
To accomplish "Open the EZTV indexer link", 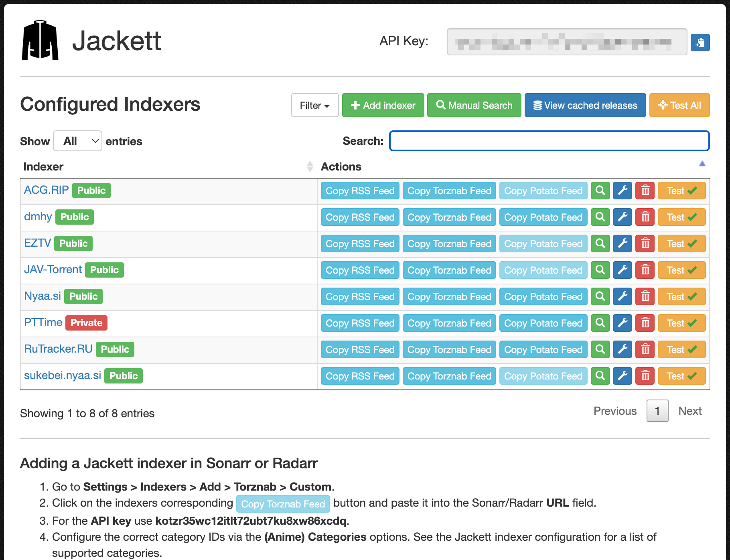I will tap(37, 243).
